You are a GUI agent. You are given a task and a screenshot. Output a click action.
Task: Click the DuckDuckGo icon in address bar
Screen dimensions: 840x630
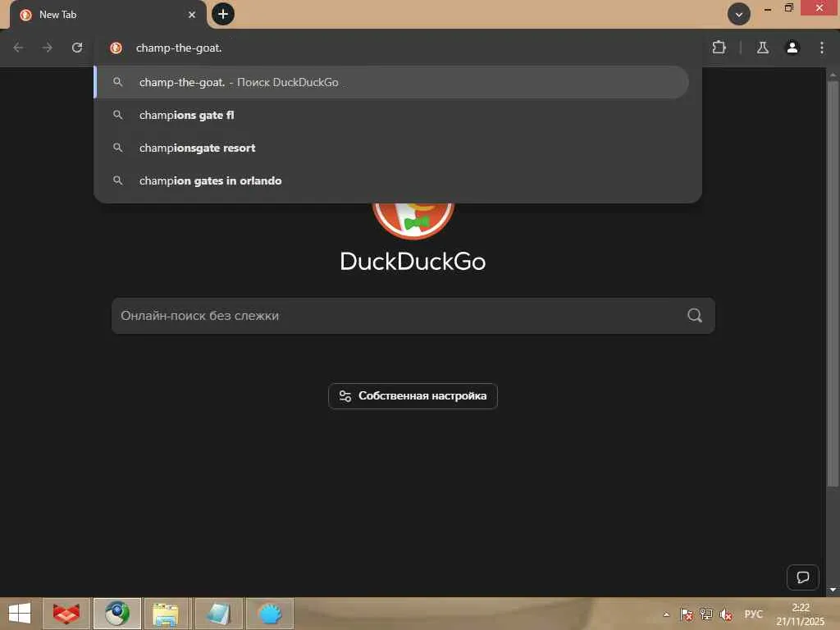116,48
